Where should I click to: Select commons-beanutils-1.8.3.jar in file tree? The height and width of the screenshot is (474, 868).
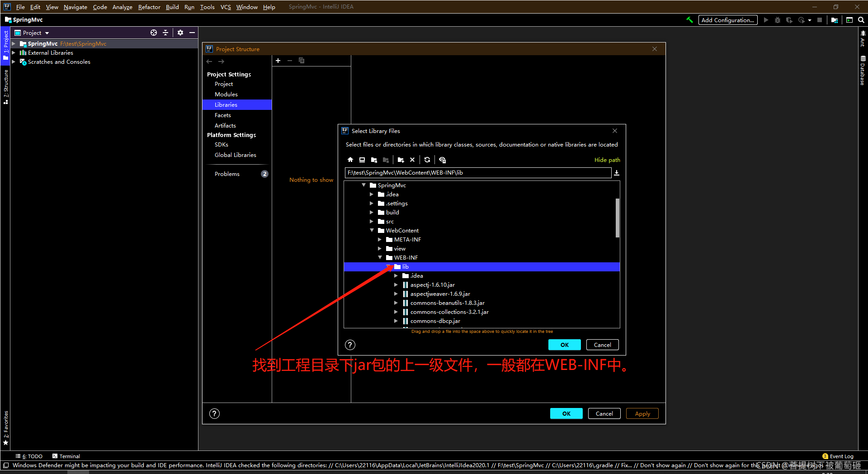(447, 303)
